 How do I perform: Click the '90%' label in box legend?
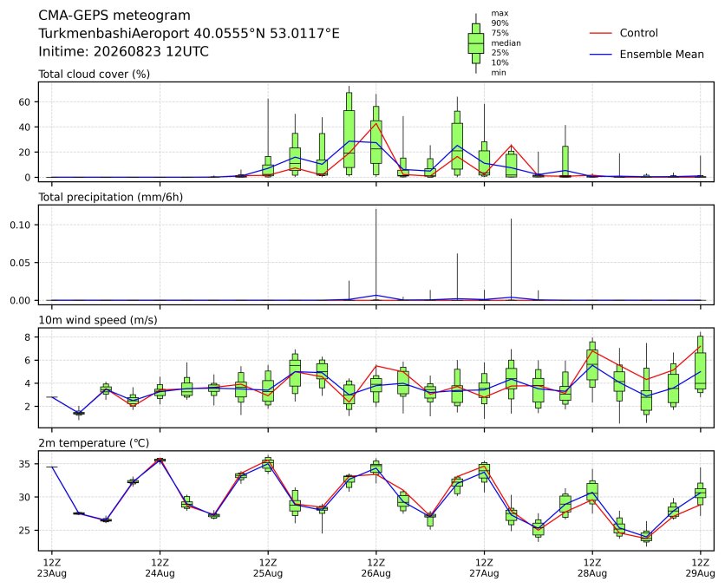(500, 23)
